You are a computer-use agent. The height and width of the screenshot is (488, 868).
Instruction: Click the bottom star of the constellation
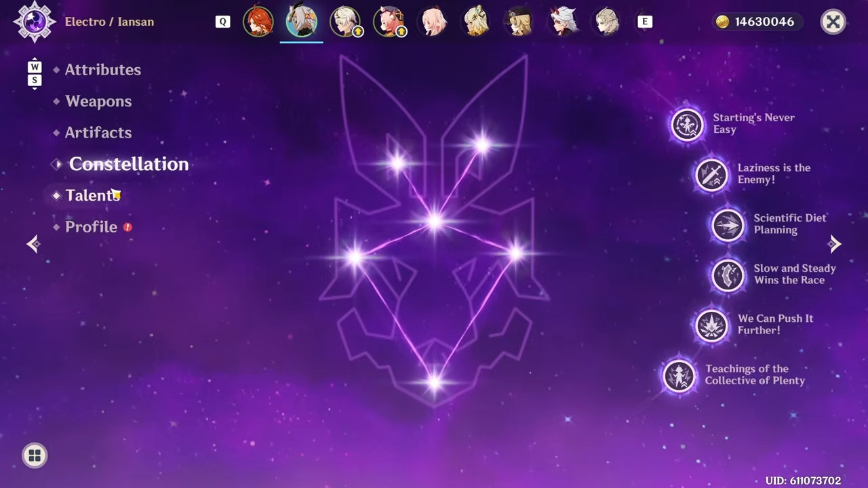pos(435,383)
